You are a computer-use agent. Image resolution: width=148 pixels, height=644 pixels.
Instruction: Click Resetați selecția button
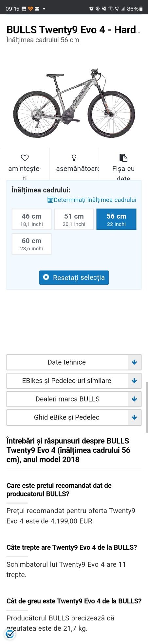point(74,277)
